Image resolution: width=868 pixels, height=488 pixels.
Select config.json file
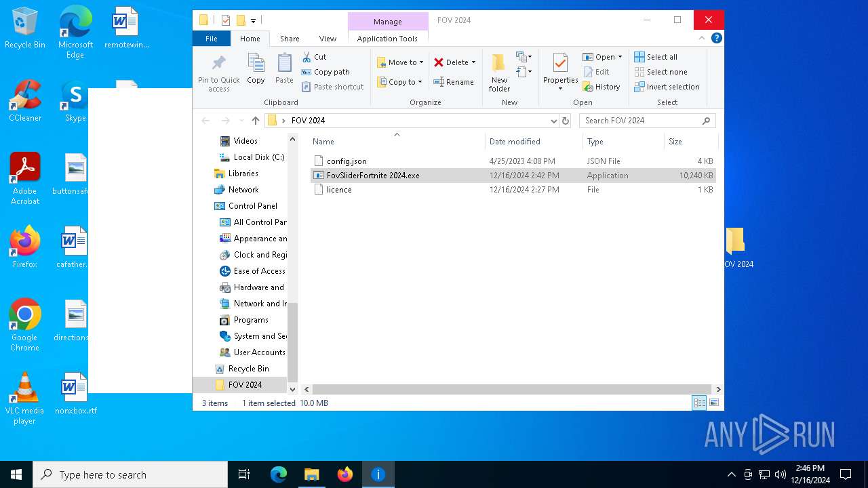pyautogui.click(x=513, y=161)
